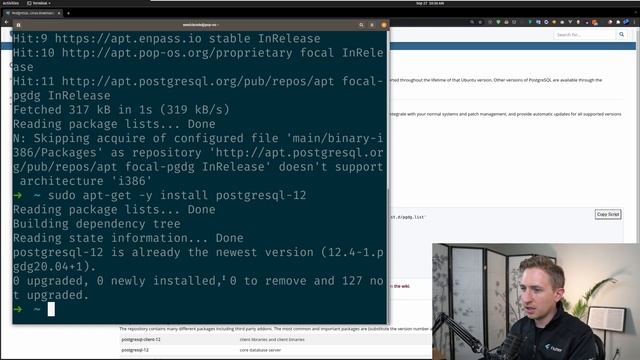Click the terminal prompt cursor block
Screen dimensions: 640x360
tap(51, 309)
